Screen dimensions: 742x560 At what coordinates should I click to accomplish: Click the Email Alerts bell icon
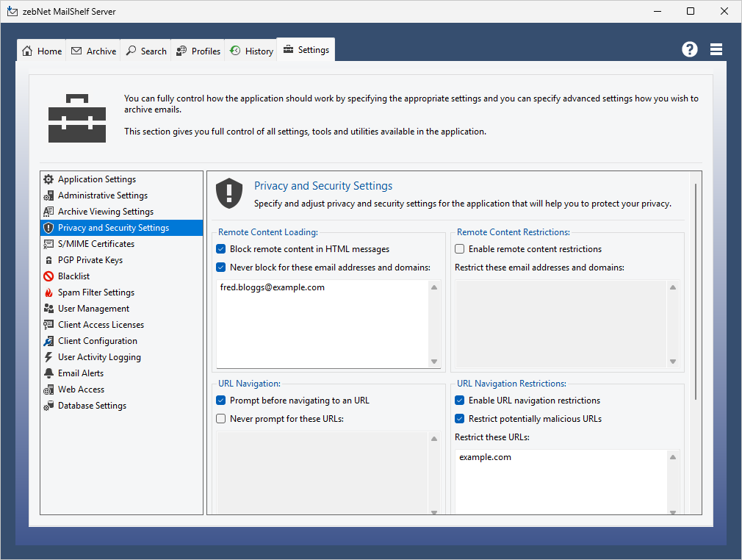click(x=48, y=373)
